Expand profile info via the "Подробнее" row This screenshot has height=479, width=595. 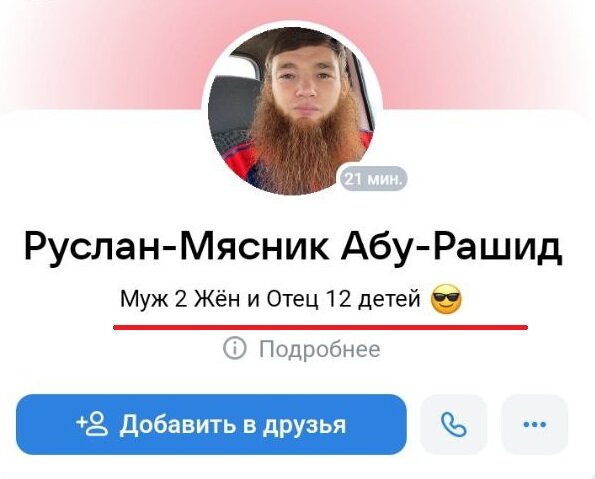click(302, 349)
